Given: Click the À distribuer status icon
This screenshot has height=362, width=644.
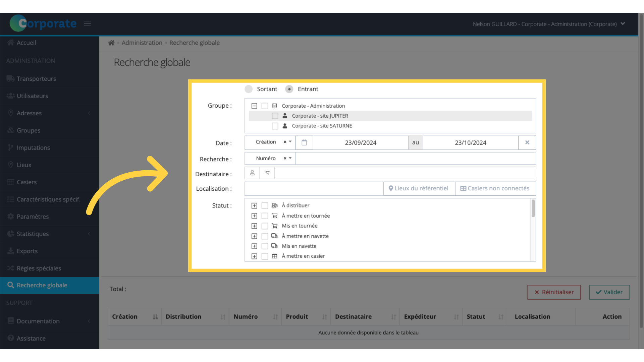Looking at the screenshot, I should point(274,205).
